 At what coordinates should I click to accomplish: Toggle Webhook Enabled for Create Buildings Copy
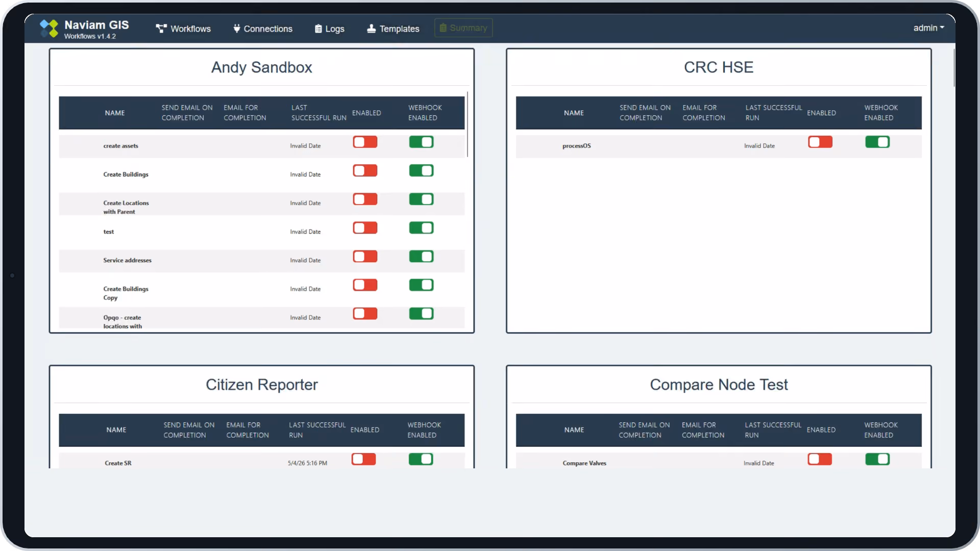pyautogui.click(x=421, y=285)
